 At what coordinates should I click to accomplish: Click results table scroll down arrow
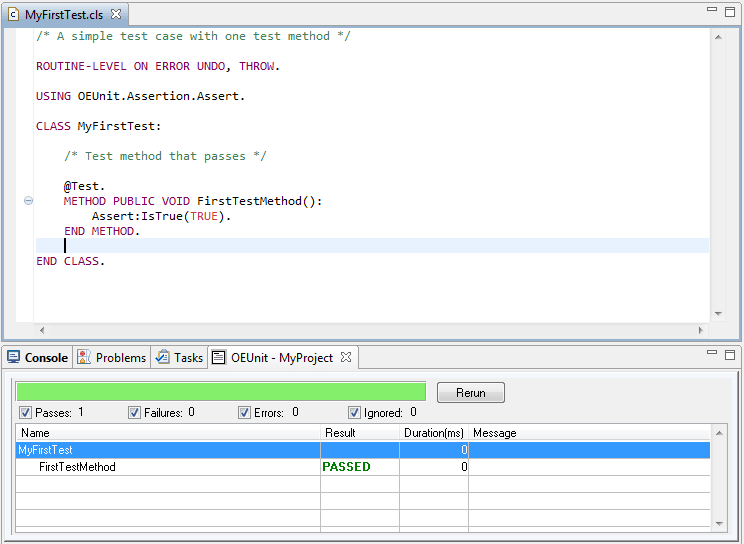719,524
